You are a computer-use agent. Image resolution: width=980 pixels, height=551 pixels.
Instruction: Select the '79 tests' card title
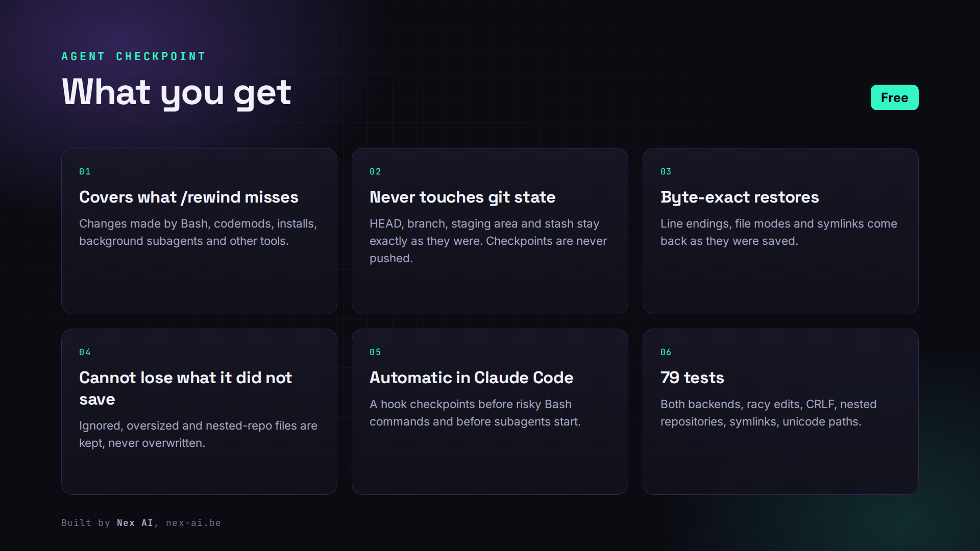pos(692,378)
